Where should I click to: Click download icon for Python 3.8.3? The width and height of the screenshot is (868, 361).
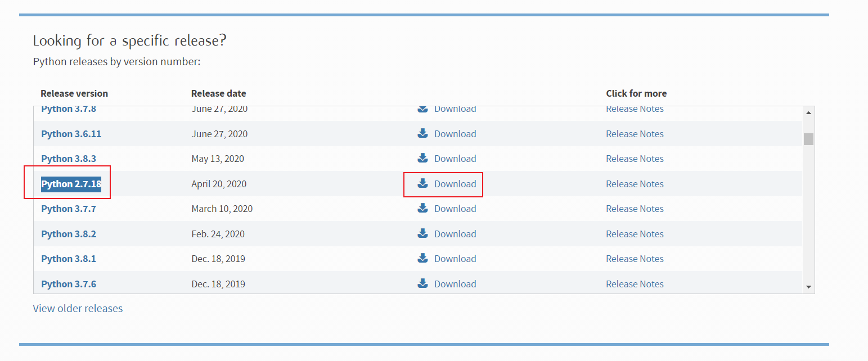(422, 158)
